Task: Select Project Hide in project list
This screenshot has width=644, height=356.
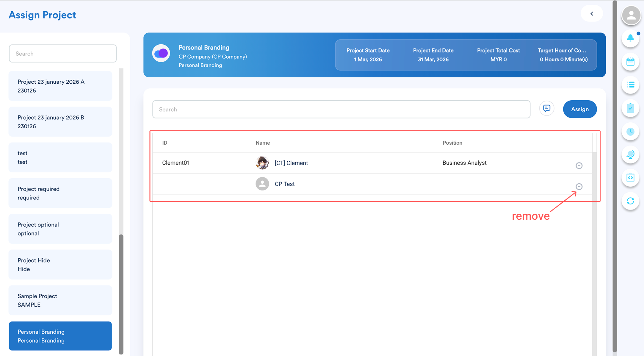Action: [60, 264]
